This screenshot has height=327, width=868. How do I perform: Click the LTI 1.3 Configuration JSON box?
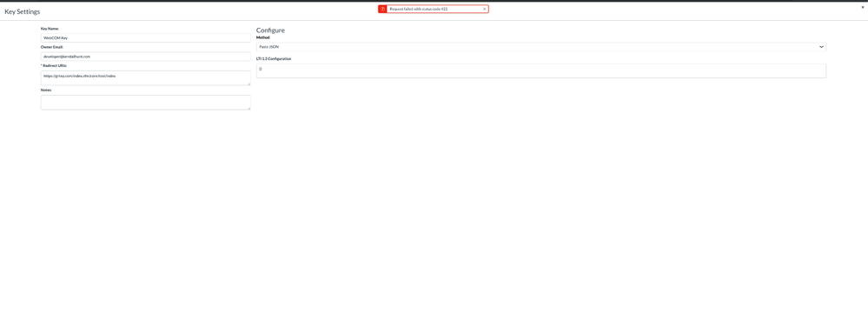(x=540, y=70)
